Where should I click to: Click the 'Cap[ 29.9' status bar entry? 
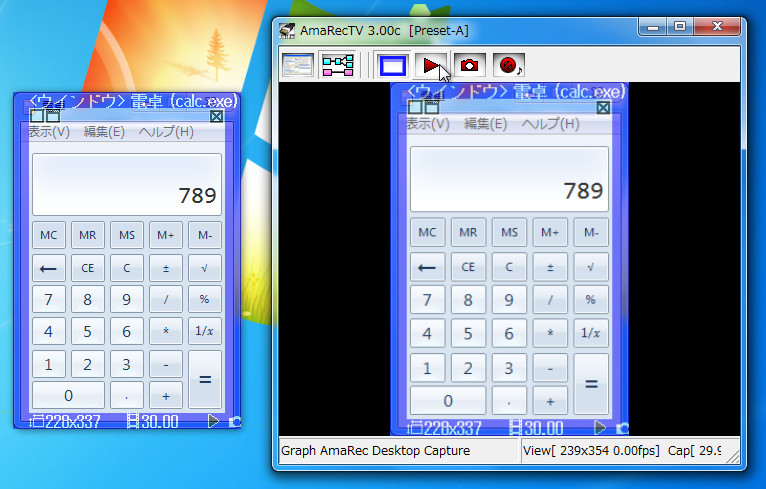[x=694, y=450]
